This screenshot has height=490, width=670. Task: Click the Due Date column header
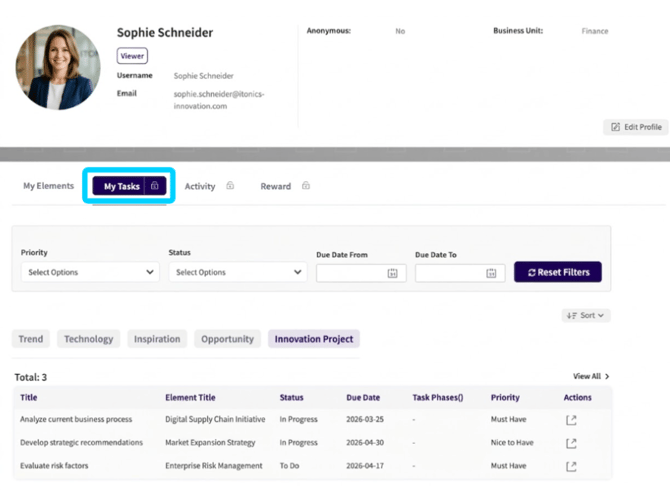click(x=363, y=397)
